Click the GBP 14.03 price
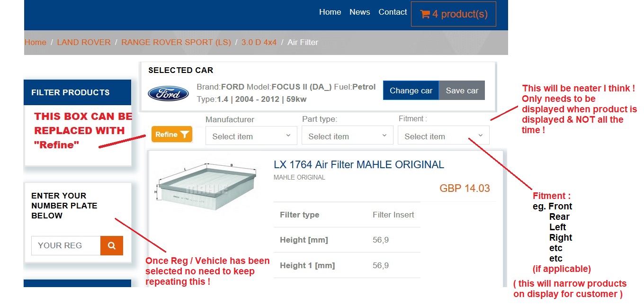Image resolution: width=644 pixels, height=307 pixels. 465,188
